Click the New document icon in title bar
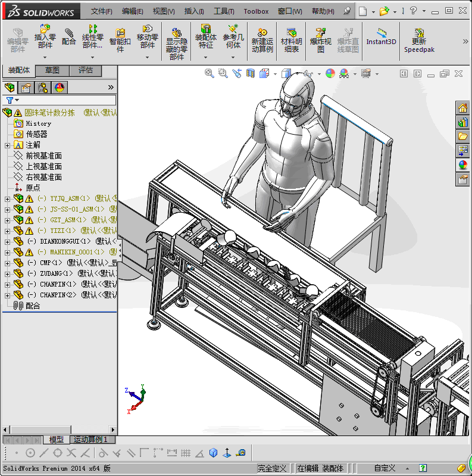The image size is (472, 476). 363,11
